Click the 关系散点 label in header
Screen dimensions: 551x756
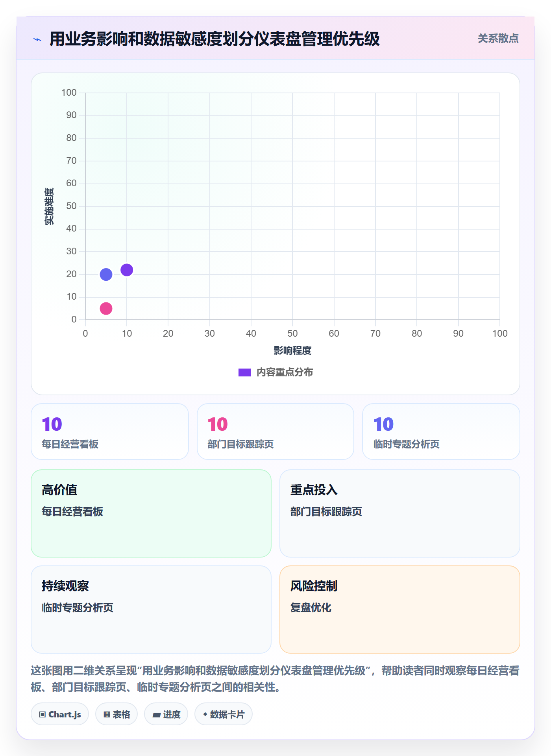(x=498, y=39)
